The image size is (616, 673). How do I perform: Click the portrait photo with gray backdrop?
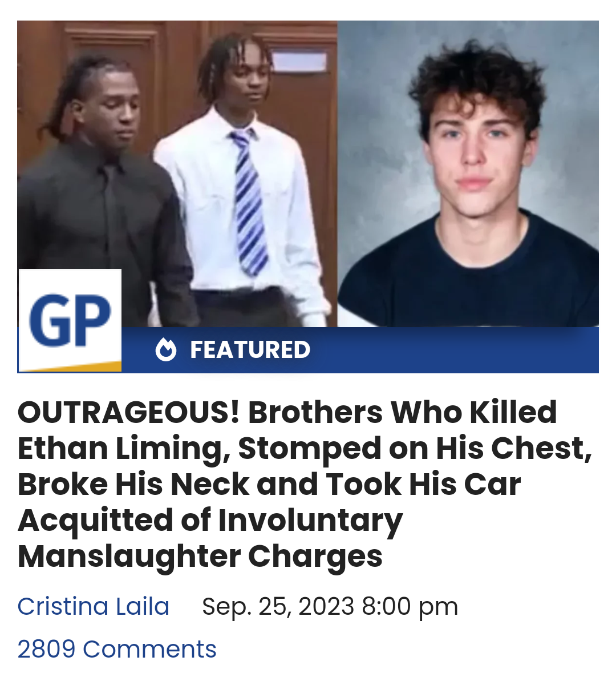468,174
